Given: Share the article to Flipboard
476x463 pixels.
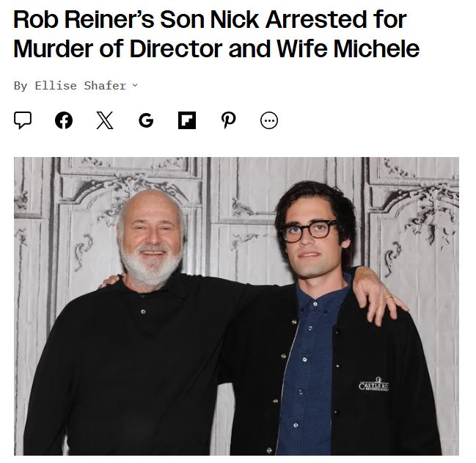Looking at the screenshot, I should tap(187, 120).
